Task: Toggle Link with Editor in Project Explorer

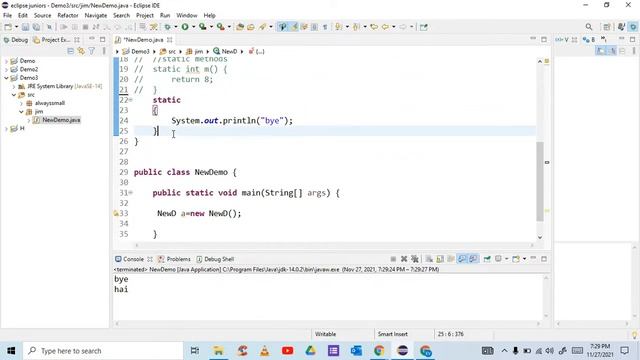Action: pyautogui.click(x=81, y=51)
